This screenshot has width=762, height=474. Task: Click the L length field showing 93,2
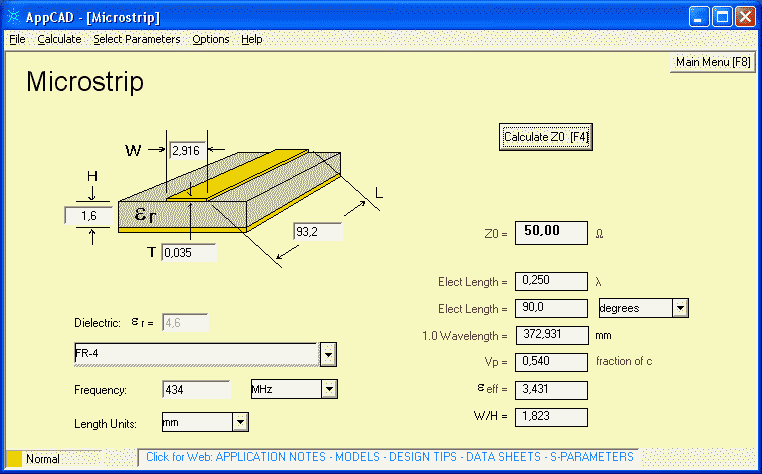click(318, 232)
